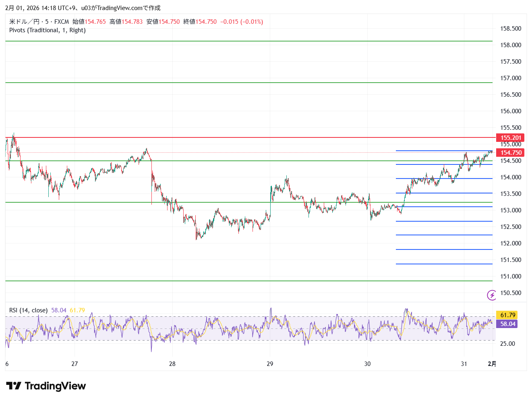
Task: Select the red 155.201 price label
Action: click(510, 138)
